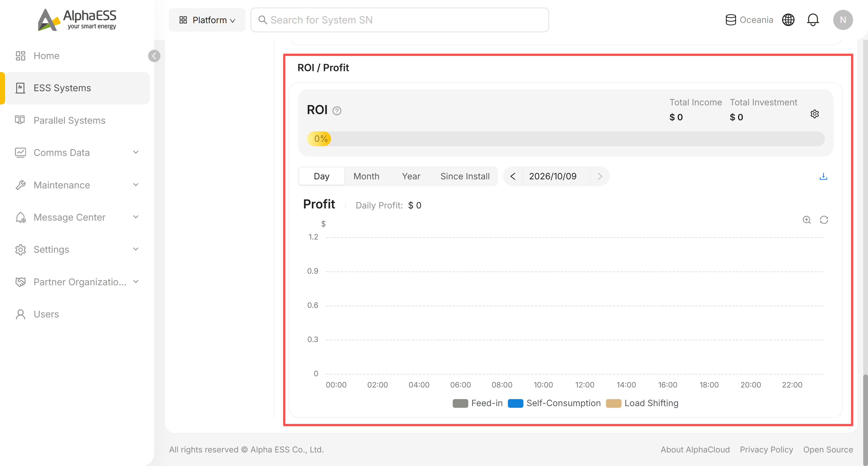Viewport: 868px width, 466px height.
Task: Expand Comms Data menu
Action: pyautogui.click(x=78, y=153)
